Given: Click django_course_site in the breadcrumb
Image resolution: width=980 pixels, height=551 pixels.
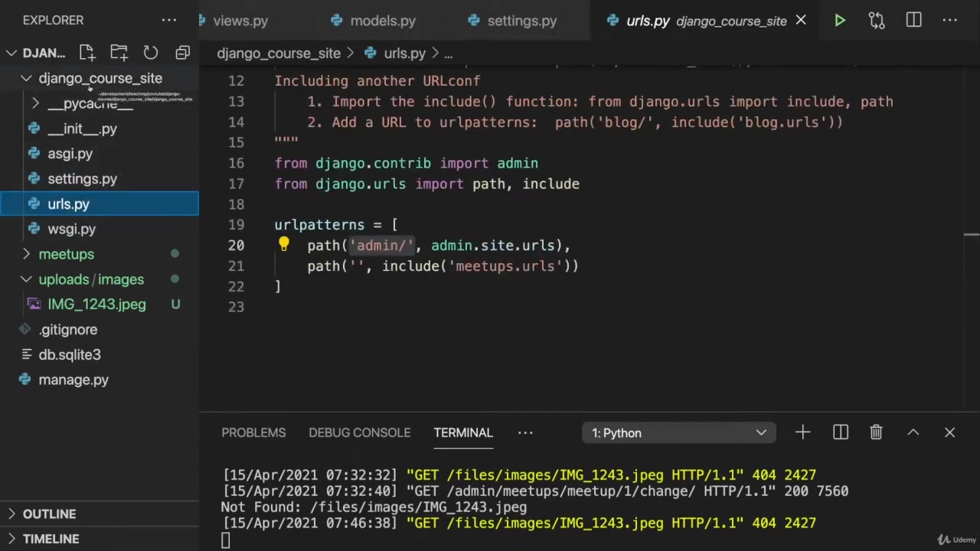Looking at the screenshot, I should coord(279,54).
